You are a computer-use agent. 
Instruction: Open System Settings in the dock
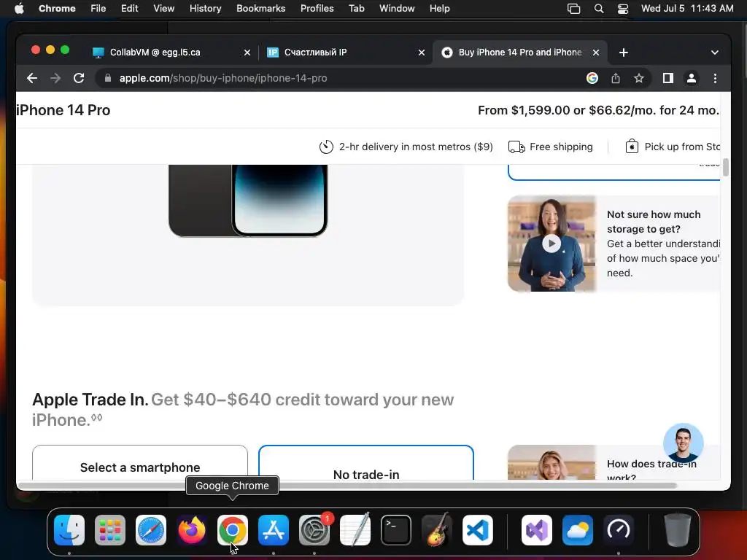click(x=314, y=530)
